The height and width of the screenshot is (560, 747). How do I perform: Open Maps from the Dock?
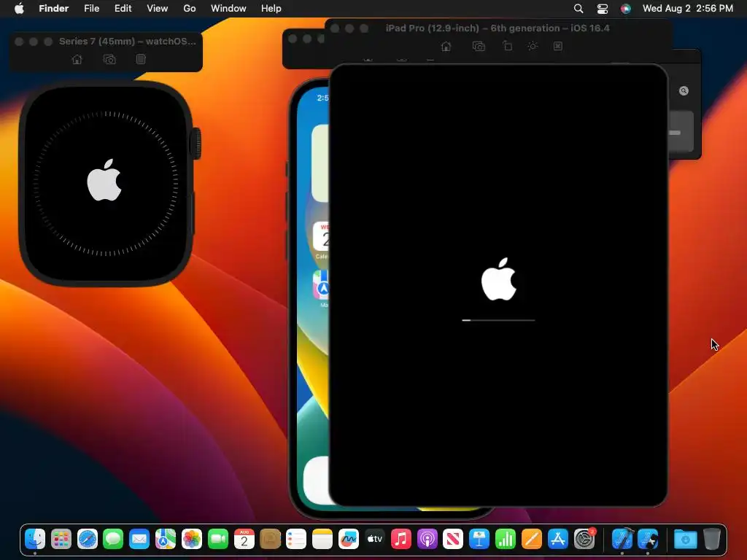tap(166, 539)
